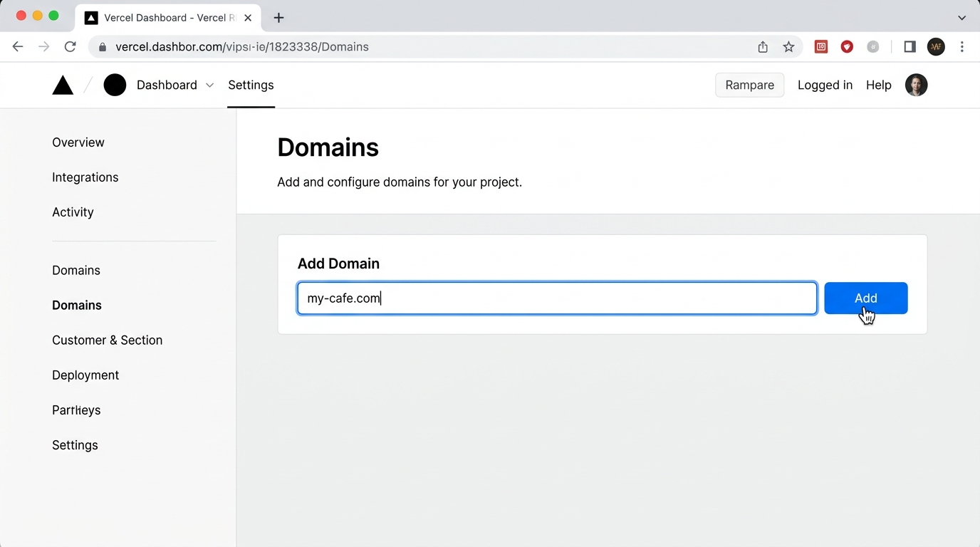
Task: Click the Rampare button
Action: (749, 85)
